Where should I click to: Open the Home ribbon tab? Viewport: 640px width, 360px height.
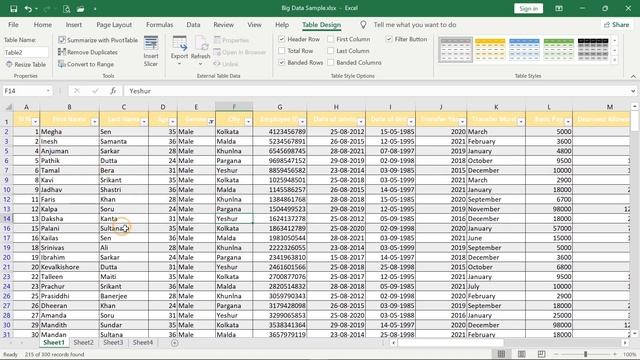pos(43,25)
